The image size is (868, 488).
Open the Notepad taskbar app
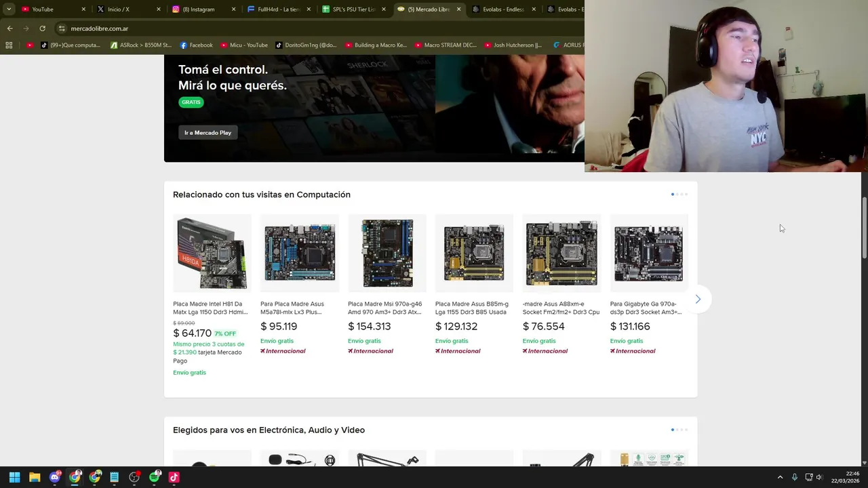(x=115, y=477)
